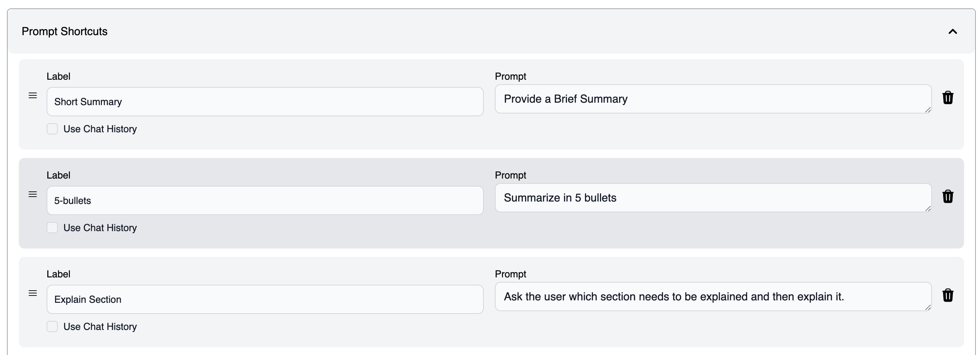
Task: Click the Explain Section label field
Action: click(265, 299)
